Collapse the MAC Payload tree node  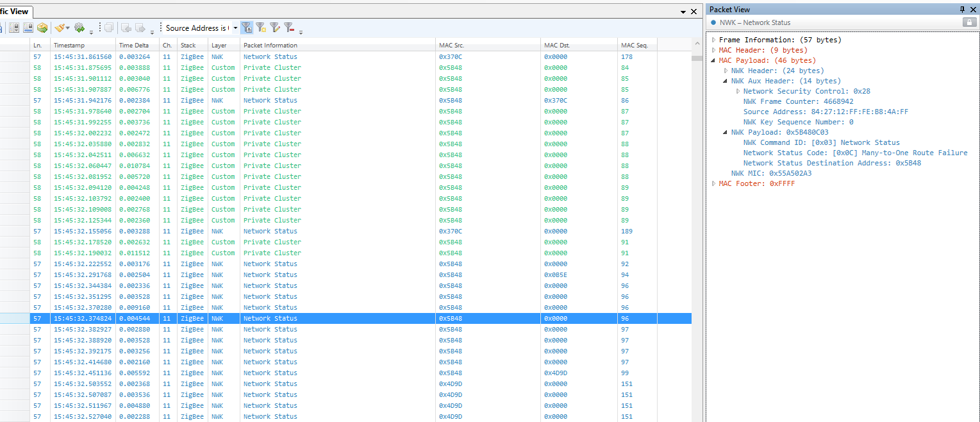(713, 60)
